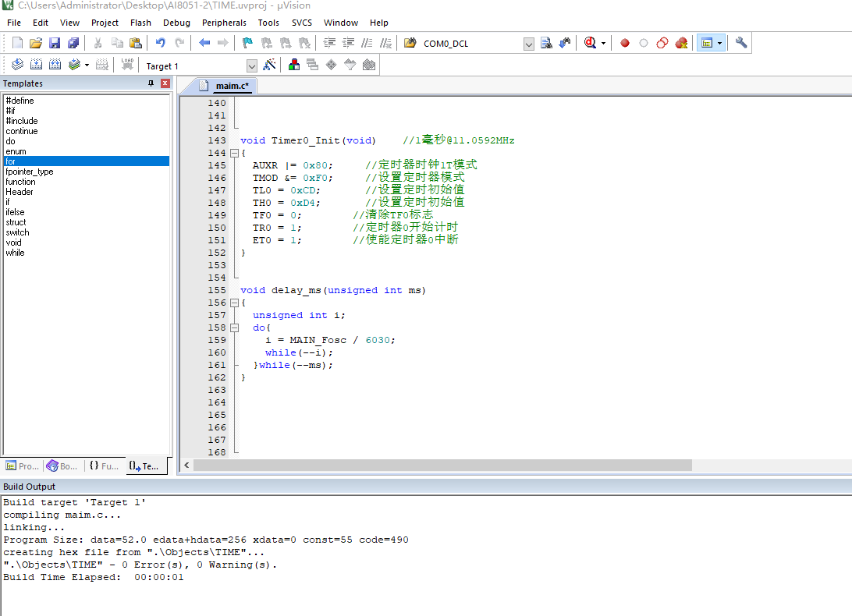Viewport: 852px width, 616px height.
Task: Navigate backwards with the blue left arrow
Action: click(x=204, y=43)
